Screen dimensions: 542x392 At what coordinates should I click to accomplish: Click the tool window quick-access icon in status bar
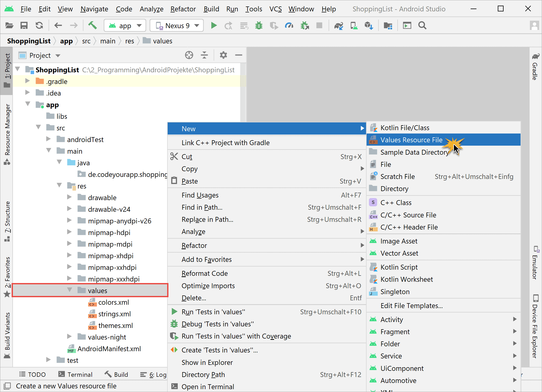click(x=7, y=386)
